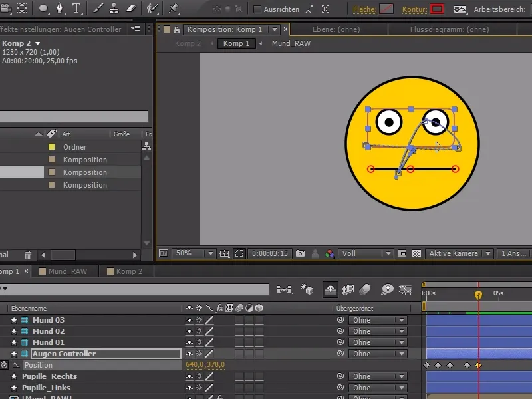Show channel and color management icon
Image resolution: width=532 pixels, height=399 pixels.
coord(329,254)
